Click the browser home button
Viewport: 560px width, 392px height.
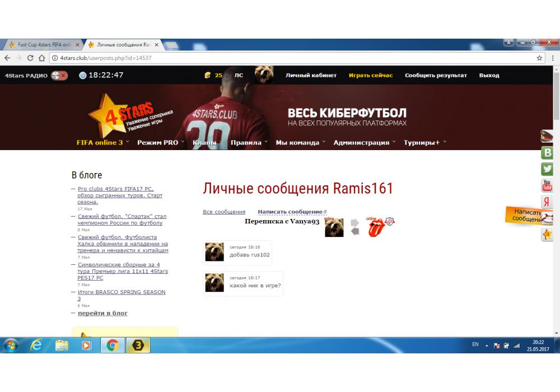point(42,58)
